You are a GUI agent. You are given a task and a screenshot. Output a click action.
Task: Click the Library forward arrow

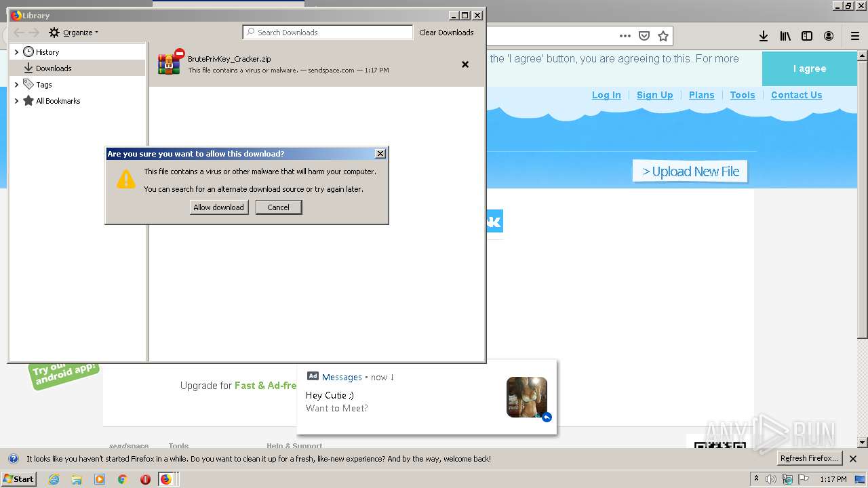point(34,33)
